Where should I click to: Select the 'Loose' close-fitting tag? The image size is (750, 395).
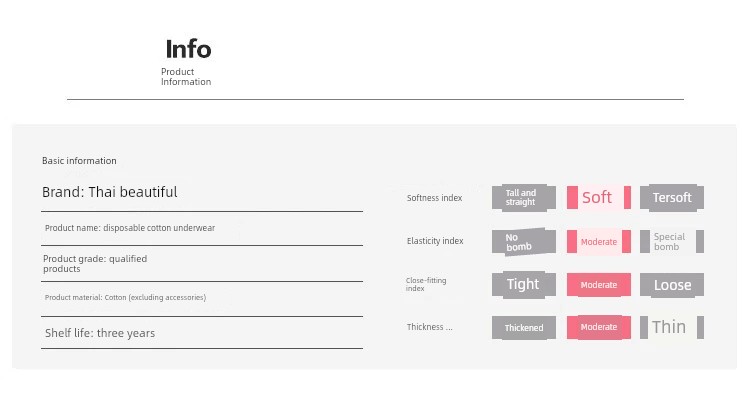(x=672, y=285)
